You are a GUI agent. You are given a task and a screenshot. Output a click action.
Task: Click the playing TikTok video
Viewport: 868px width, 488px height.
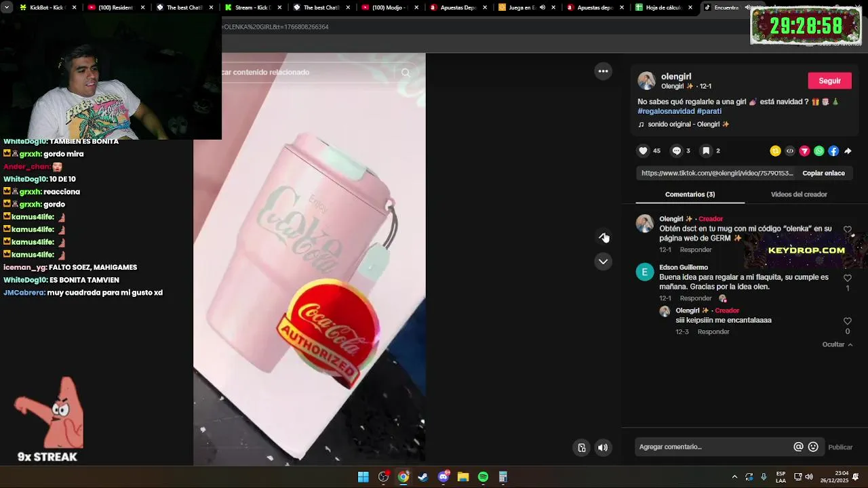click(309, 259)
